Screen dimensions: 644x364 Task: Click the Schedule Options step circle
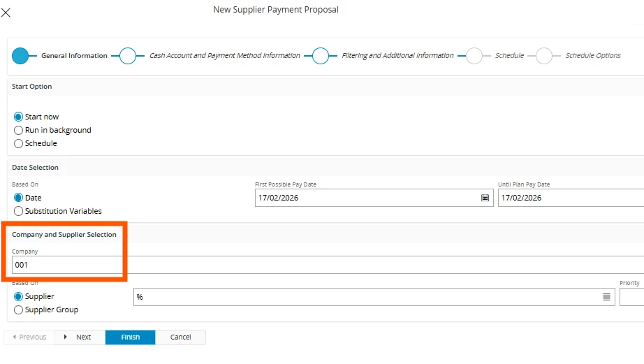point(544,56)
